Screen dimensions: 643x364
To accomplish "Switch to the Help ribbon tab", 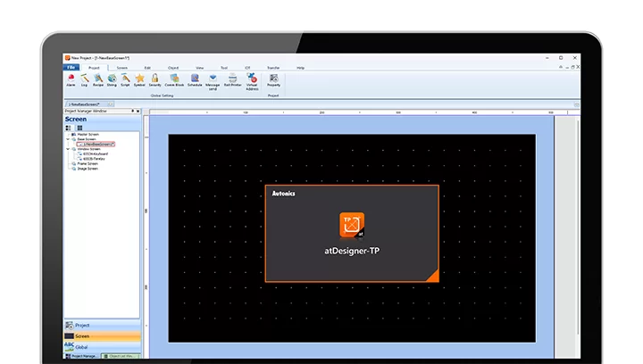I will [301, 68].
